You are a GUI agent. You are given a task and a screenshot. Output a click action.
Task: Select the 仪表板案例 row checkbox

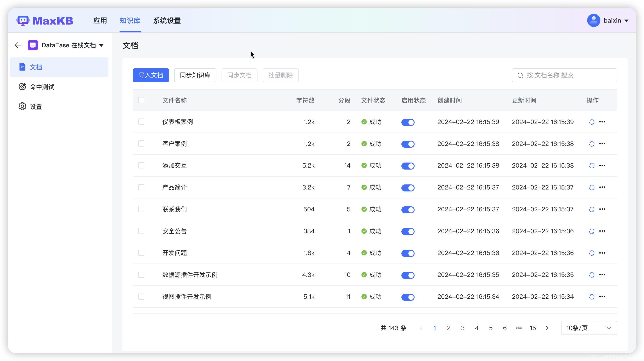141,122
